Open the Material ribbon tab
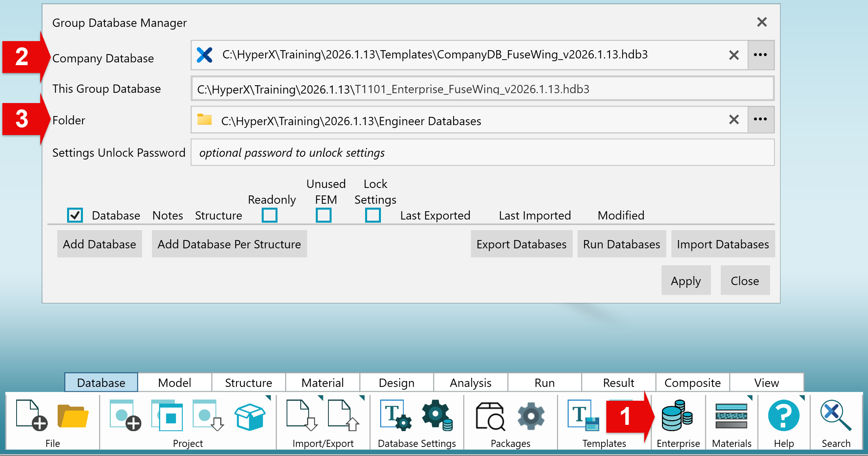This screenshot has width=868, height=456. (322, 383)
